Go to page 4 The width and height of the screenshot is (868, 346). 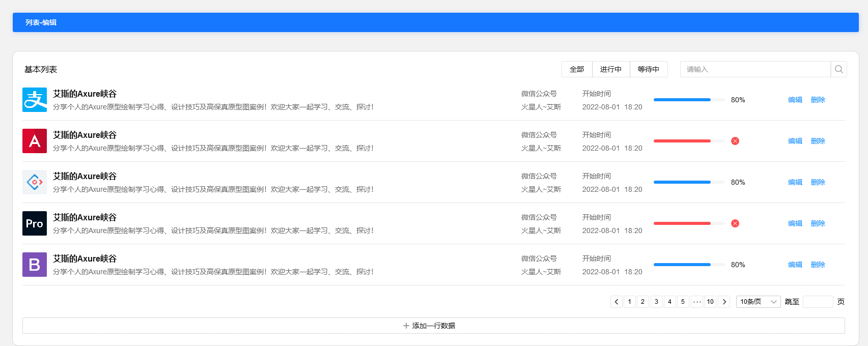pyautogui.click(x=670, y=302)
